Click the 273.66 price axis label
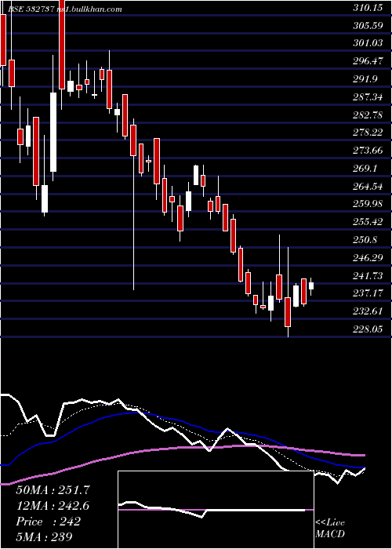The width and height of the screenshot is (392, 549). [x=368, y=151]
